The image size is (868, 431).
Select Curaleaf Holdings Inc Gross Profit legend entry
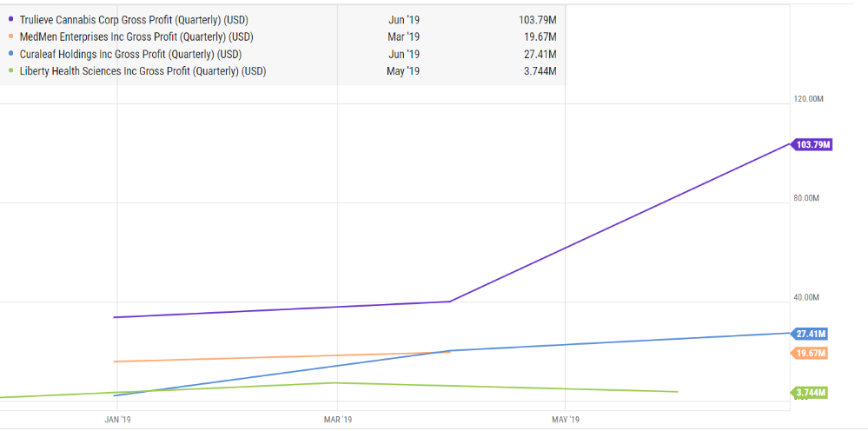coord(130,54)
